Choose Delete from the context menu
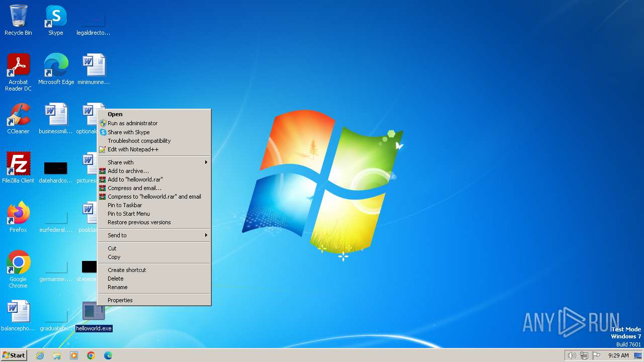This screenshot has height=362, width=644. pos(154,279)
